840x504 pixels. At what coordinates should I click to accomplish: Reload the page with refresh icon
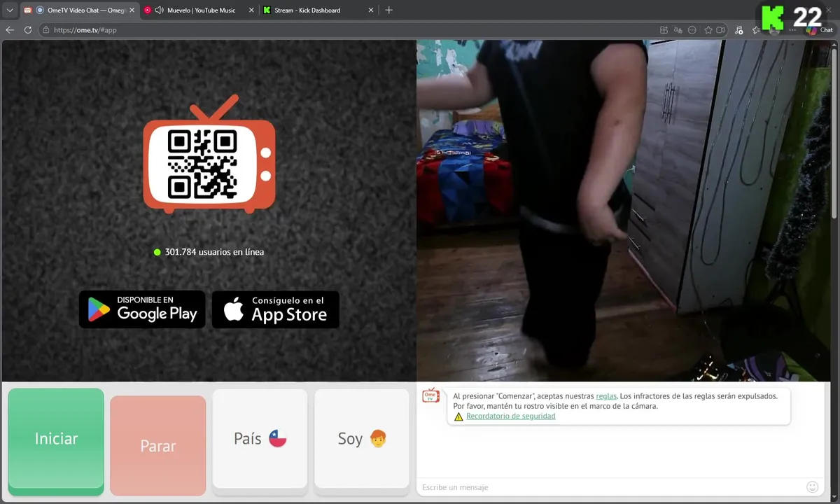click(x=28, y=30)
